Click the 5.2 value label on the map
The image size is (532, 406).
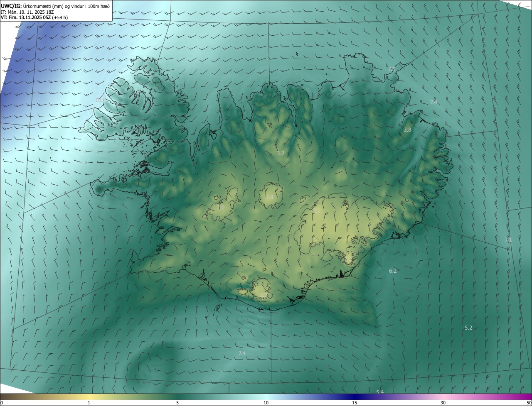point(468,328)
